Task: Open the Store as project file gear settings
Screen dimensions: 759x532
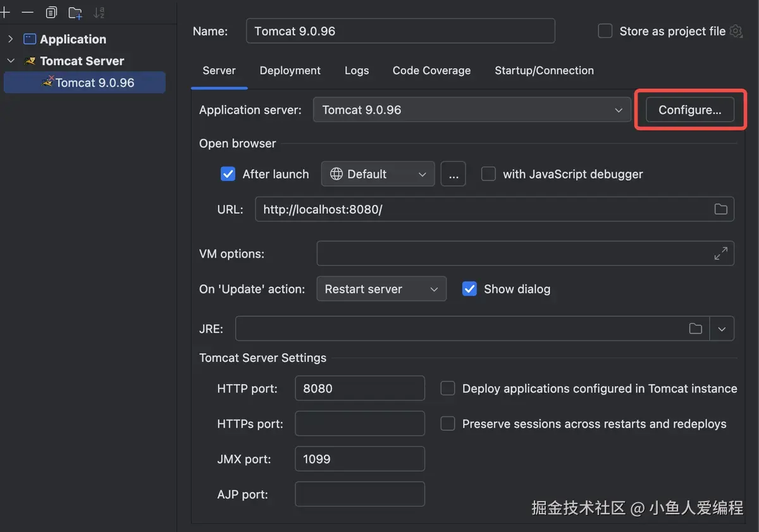Action: click(x=736, y=31)
